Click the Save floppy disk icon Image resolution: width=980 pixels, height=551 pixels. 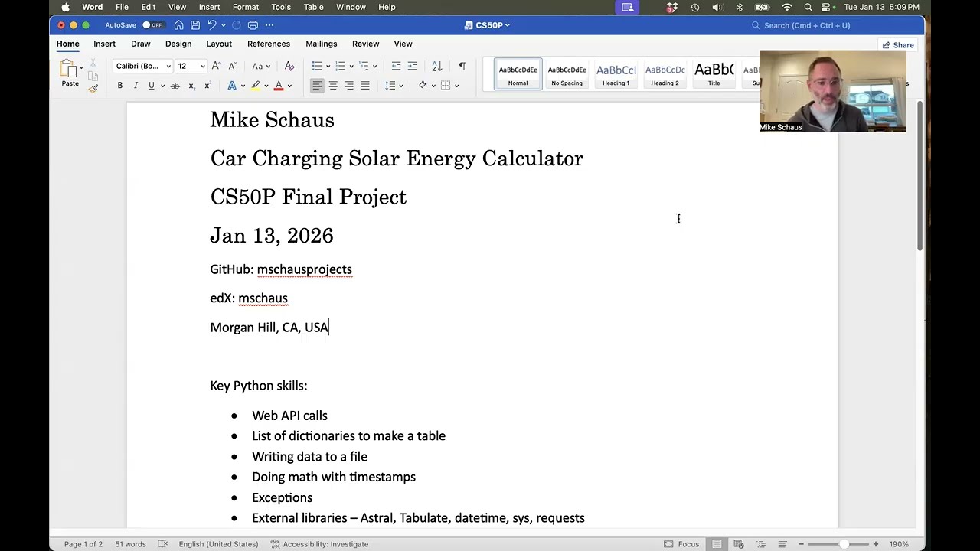pos(195,25)
